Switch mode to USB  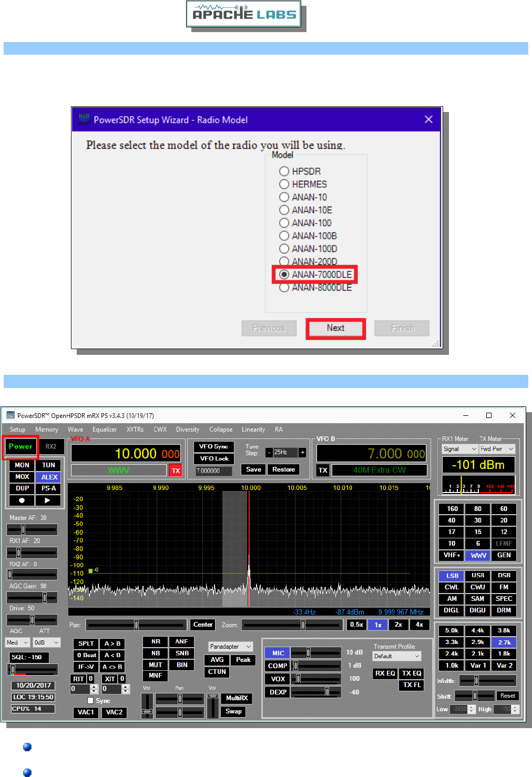coord(478,576)
